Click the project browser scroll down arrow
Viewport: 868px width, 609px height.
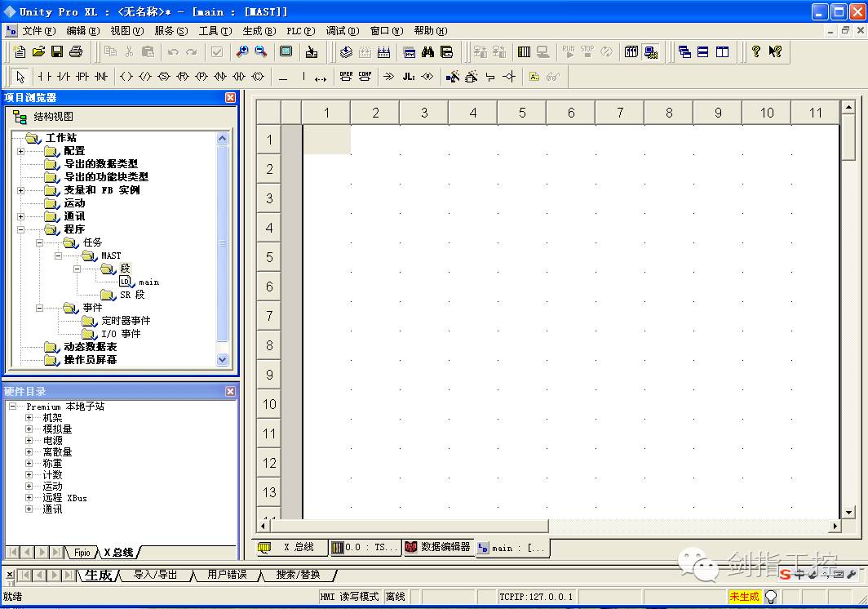pos(223,360)
